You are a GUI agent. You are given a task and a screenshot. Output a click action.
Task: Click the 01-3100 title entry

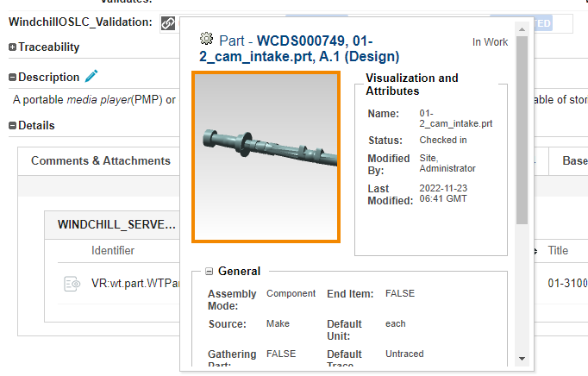click(x=567, y=284)
